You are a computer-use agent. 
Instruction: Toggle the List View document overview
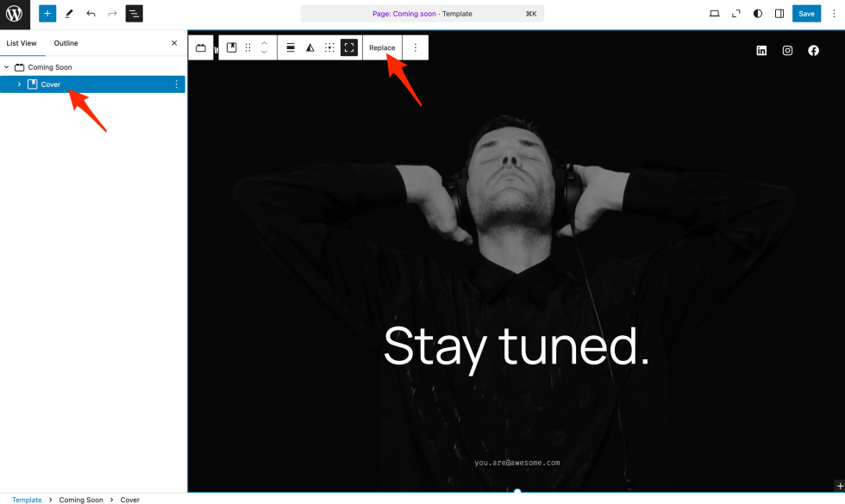tap(135, 14)
